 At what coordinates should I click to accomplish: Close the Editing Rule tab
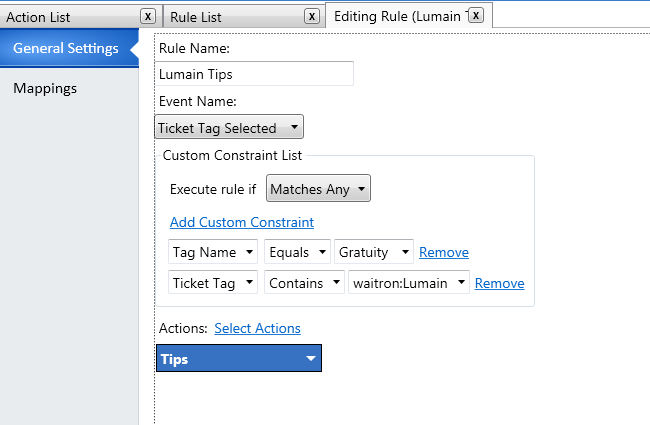pyautogui.click(x=476, y=15)
